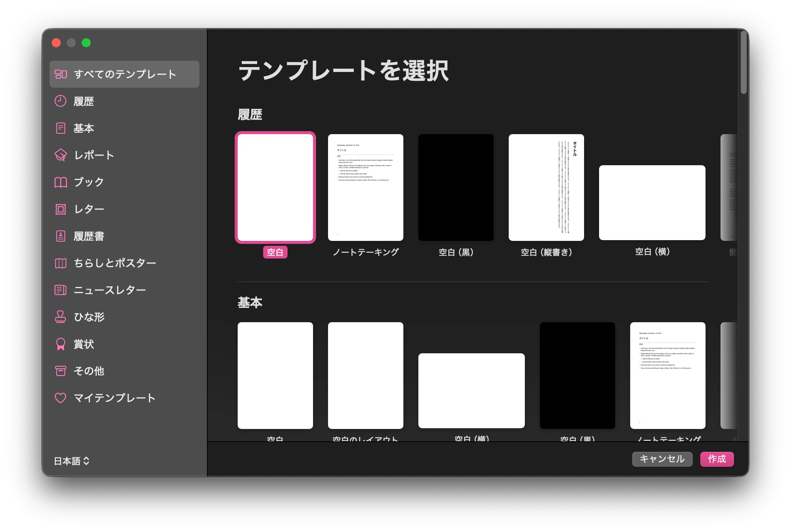
Task: Select the 空白 template in 履歴 section
Action: click(275, 187)
